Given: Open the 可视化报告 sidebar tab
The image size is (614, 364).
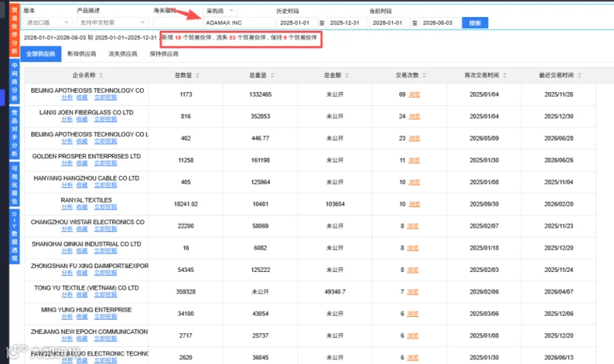Looking at the screenshot, I should pyautogui.click(x=14, y=184).
